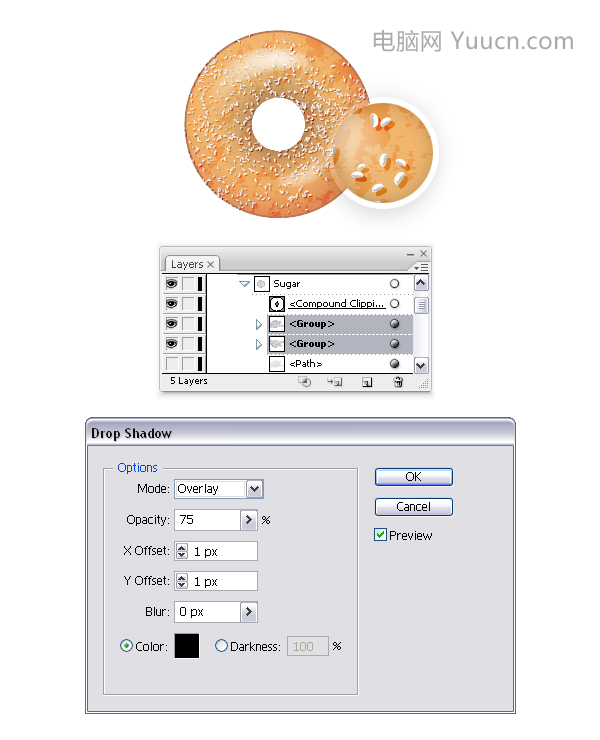Click the X Offset stepper arrows
Screen dimensions: 600x740
182,551
